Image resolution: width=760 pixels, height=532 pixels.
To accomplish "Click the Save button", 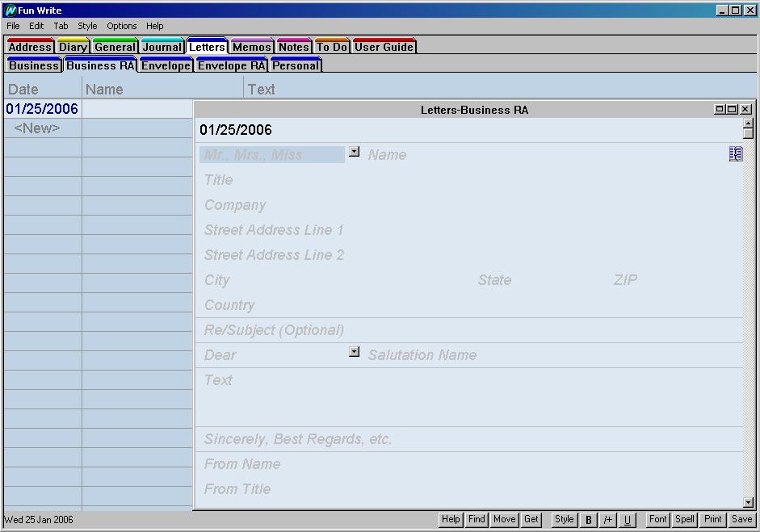I will coord(742,519).
